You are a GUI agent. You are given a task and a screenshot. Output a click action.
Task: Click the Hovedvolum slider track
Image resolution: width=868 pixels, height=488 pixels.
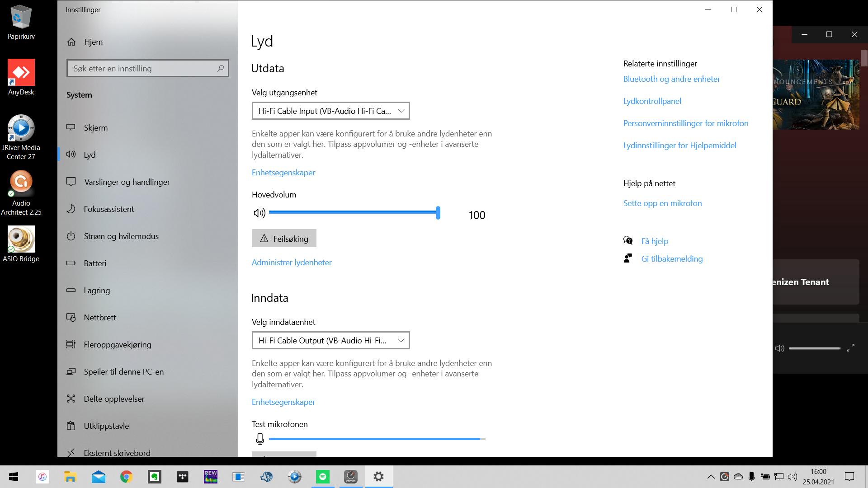pyautogui.click(x=353, y=212)
